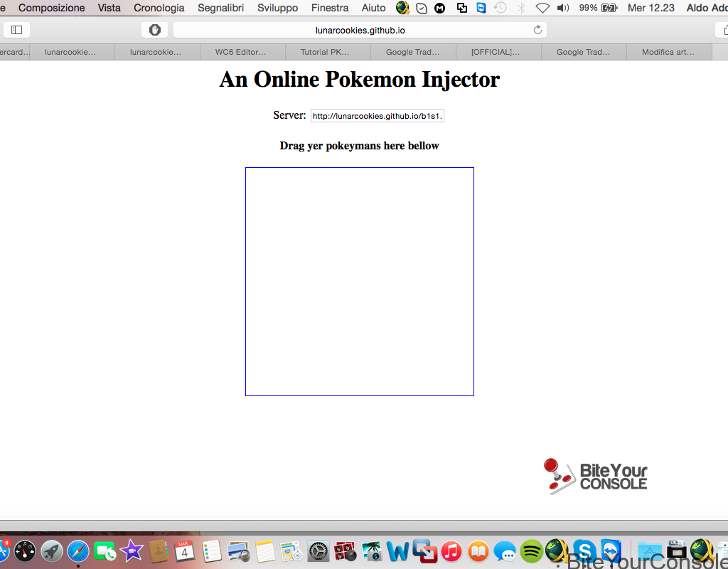Launch Spotify from the Dock
This screenshot has width=728, height=569.
tap(532, 551)
